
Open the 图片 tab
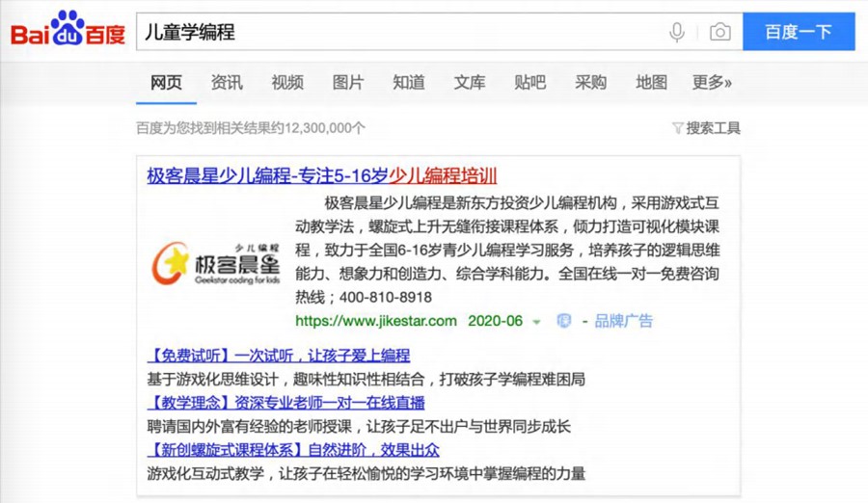tap(348, 83)
